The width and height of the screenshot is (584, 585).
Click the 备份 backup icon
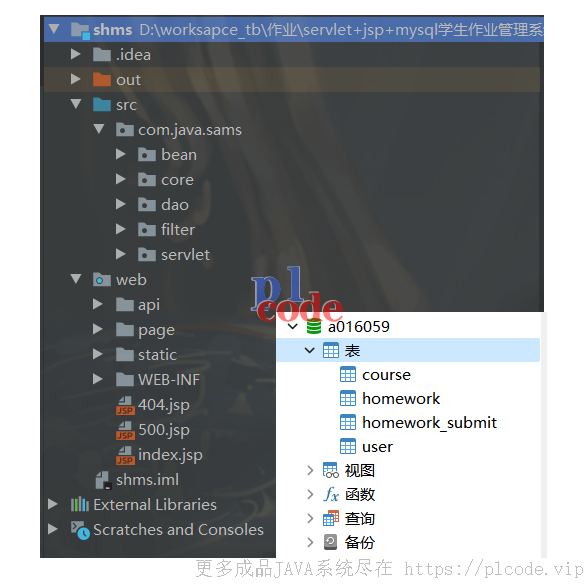click(x=331, y=542)
